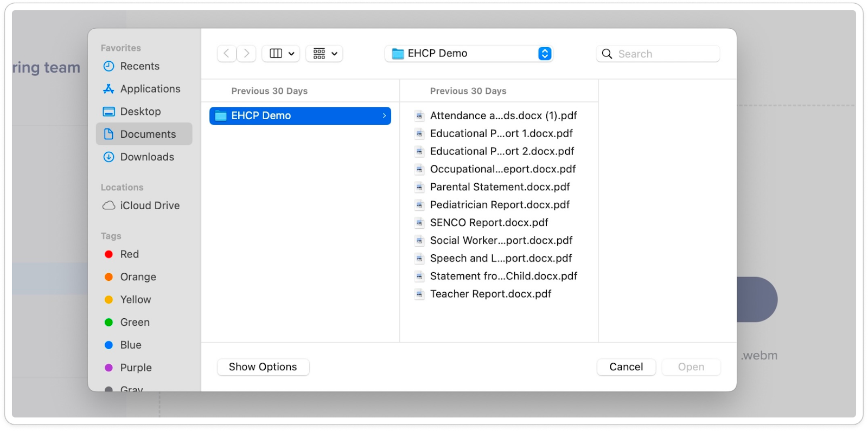Open iCloud Drive location
This screenshot has height=431, width=868.
[x=149, y=205]
